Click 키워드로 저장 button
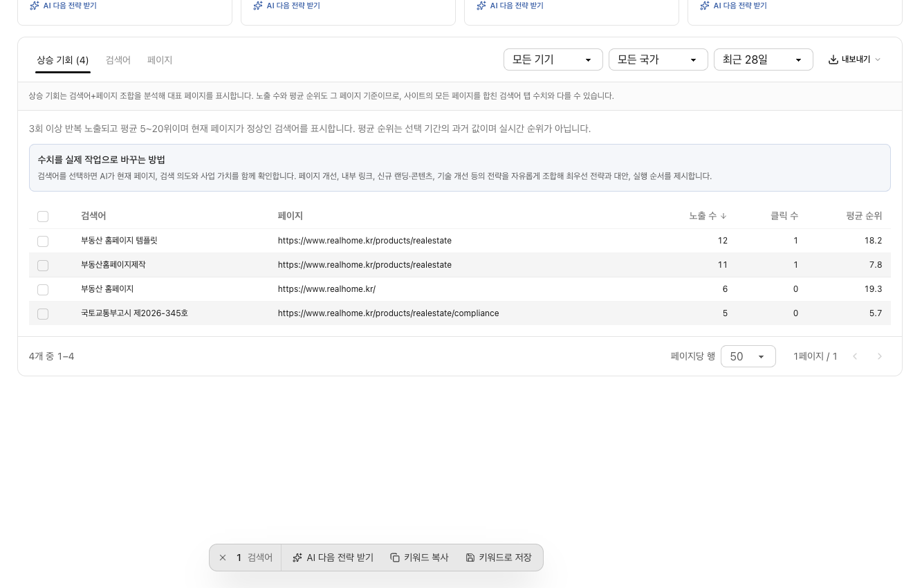Screen dimensions: 913x588 pyautogui.click(x=499, y=558)
